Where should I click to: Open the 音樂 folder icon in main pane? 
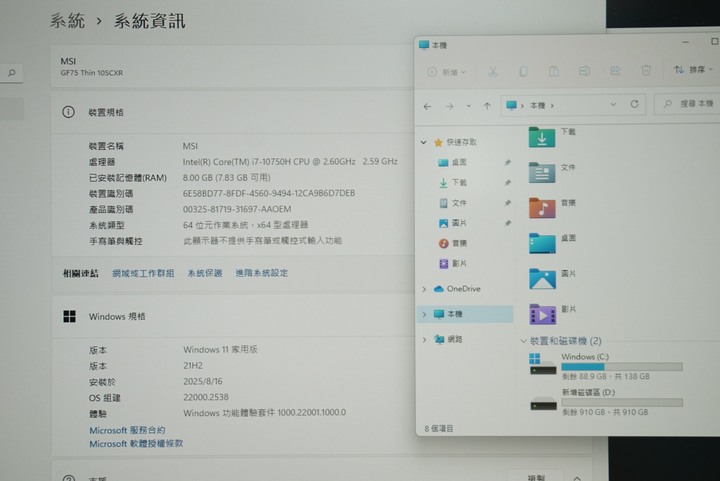(x=542, y=208)
